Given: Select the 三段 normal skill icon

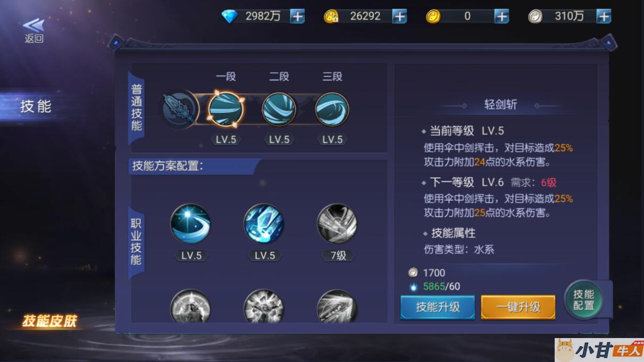Looking at the screenshot, I should [x=332, y=109].
